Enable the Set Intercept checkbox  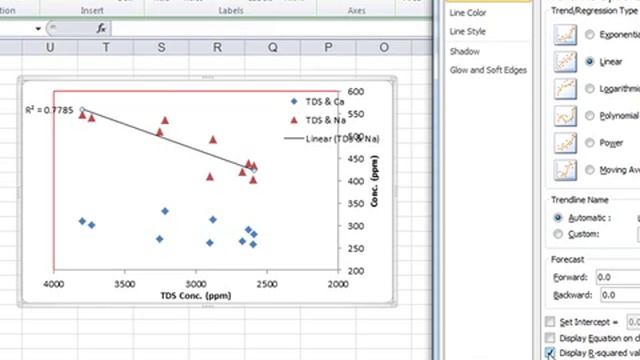(550, 322)
